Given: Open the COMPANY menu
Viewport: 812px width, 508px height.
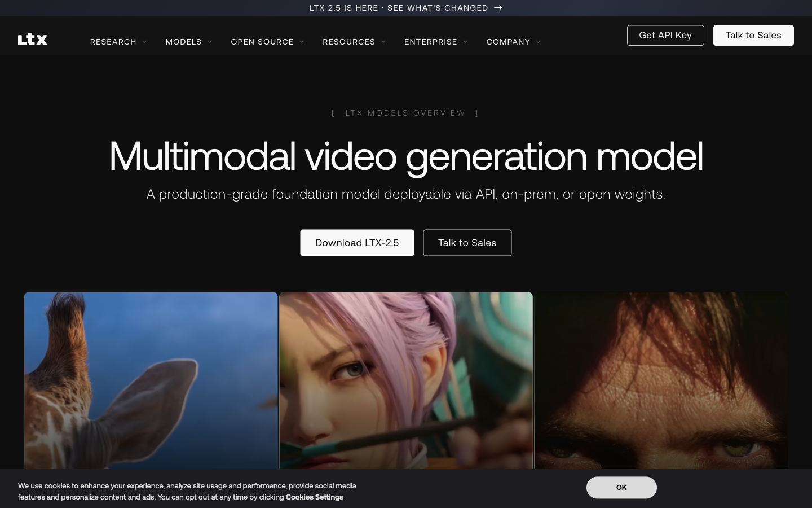Looking at the screenshot, I should click(x=508, y=42).
